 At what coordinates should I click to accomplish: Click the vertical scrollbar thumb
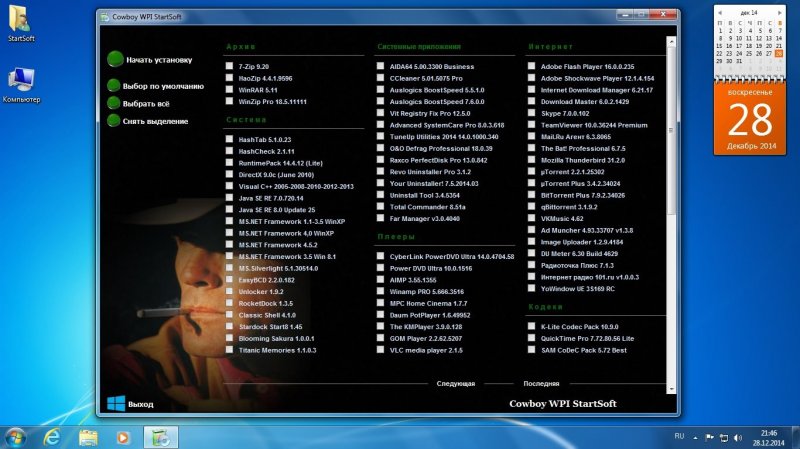[671, 130]
